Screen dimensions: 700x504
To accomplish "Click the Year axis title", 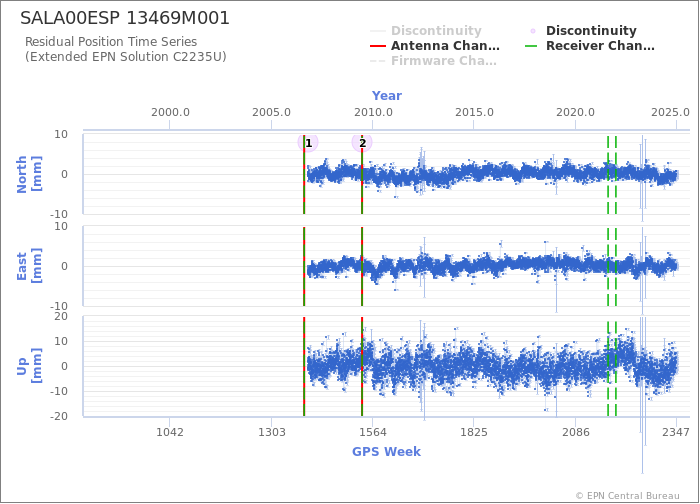I will pyautogui.click(x=387, y=96).
